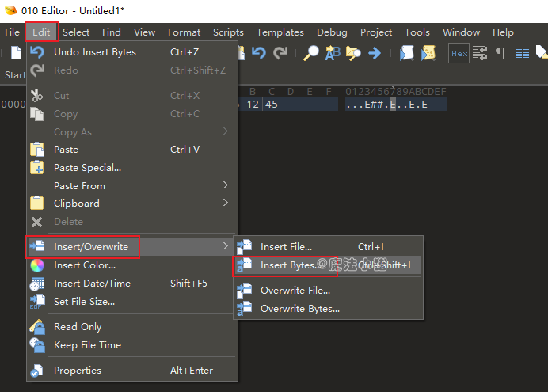Open the Debug menu
This screenshot has width=548, height=392.
tap(332, 32)
